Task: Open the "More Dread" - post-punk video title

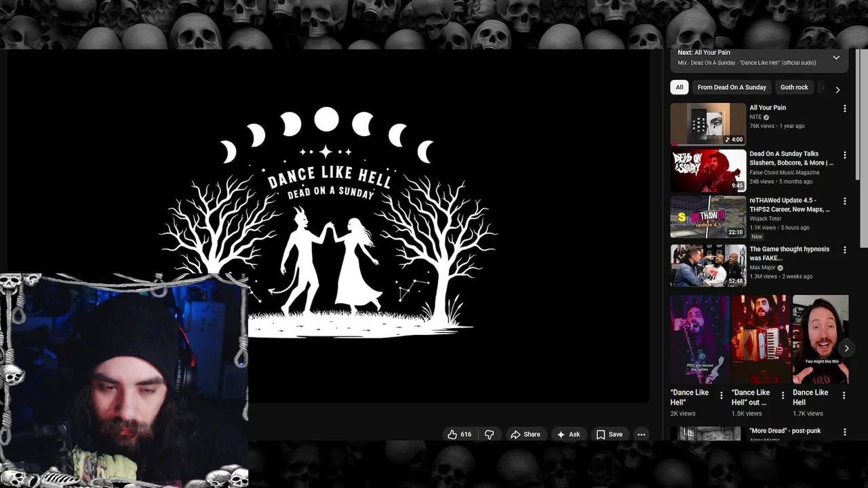Action: [x=785, y=431]
